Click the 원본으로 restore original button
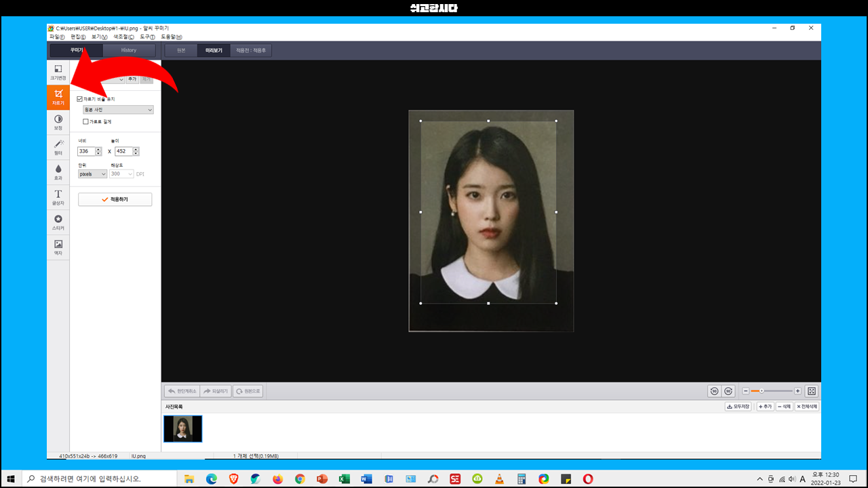Screen dimensions: 868x488 248,391
